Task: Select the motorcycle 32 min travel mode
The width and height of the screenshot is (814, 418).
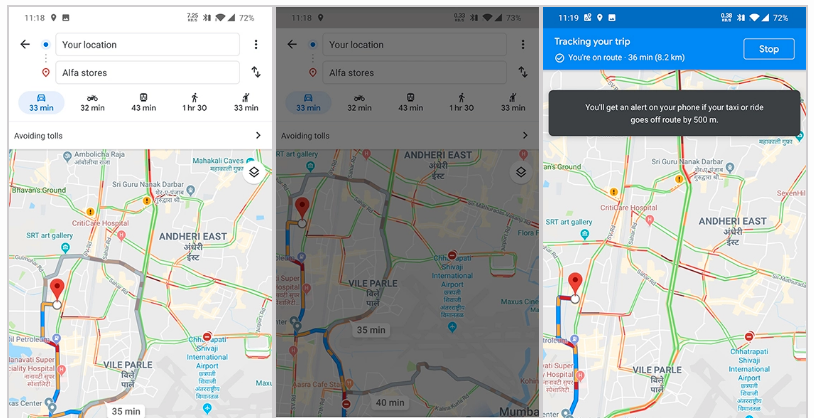Action: tap(92, 103)
